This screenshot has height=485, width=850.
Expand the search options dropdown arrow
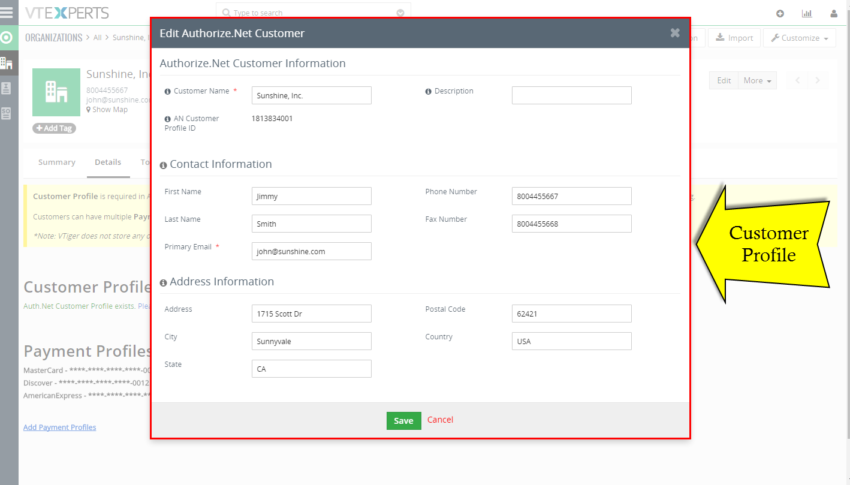tap(400, 12)
